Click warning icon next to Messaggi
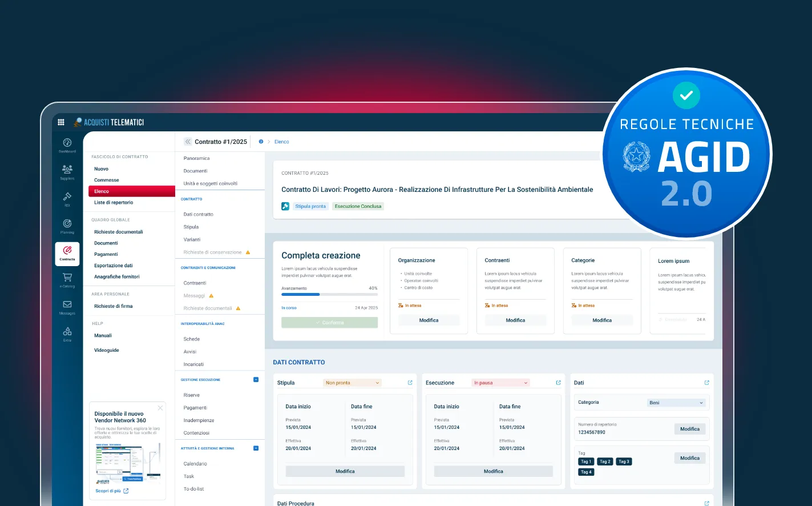Screen dimensions: 812x506 pos(211,295)
